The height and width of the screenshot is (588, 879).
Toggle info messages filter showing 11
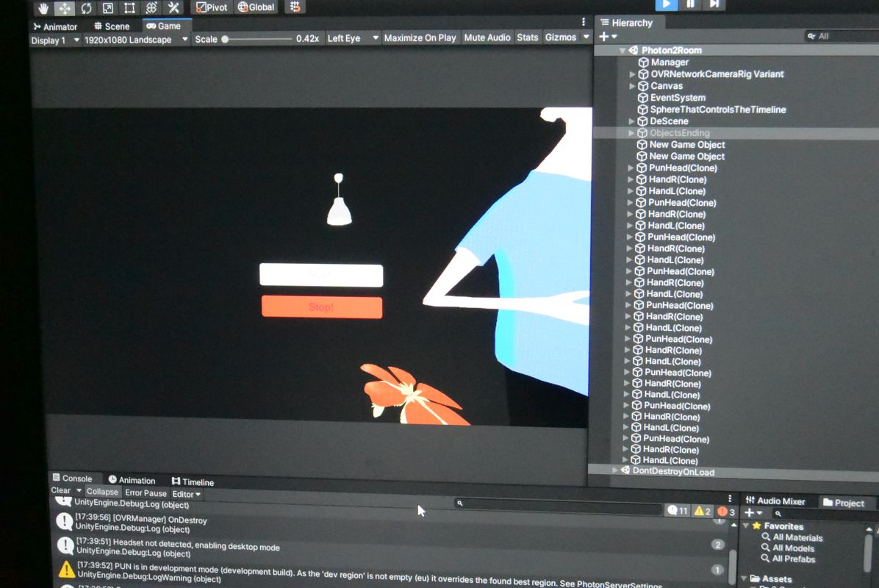tap(678, 511)
